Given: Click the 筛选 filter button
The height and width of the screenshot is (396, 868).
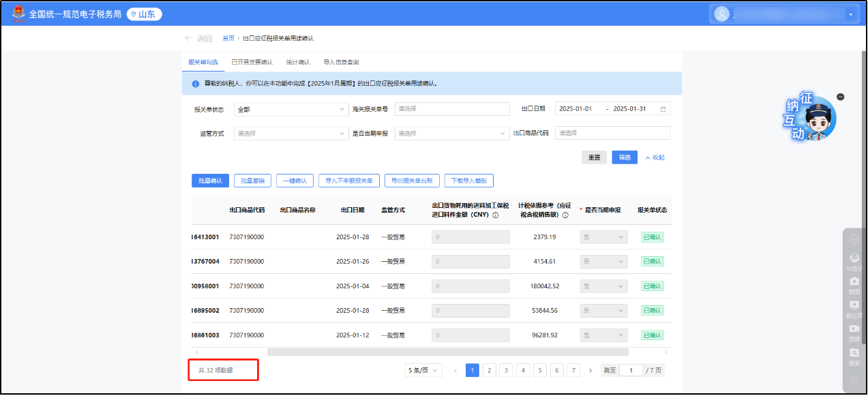Looking at the screenshot, I should point(625,157).
